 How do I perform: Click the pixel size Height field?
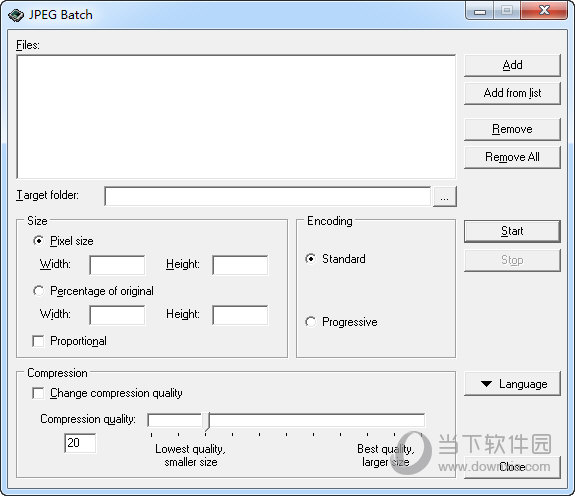[240, 265]
